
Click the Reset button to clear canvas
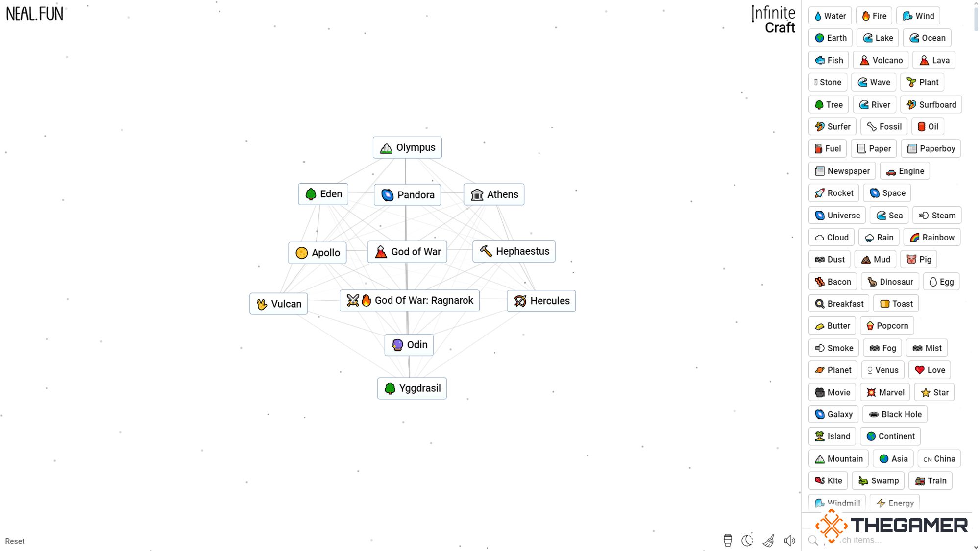[x=15, y=540]
